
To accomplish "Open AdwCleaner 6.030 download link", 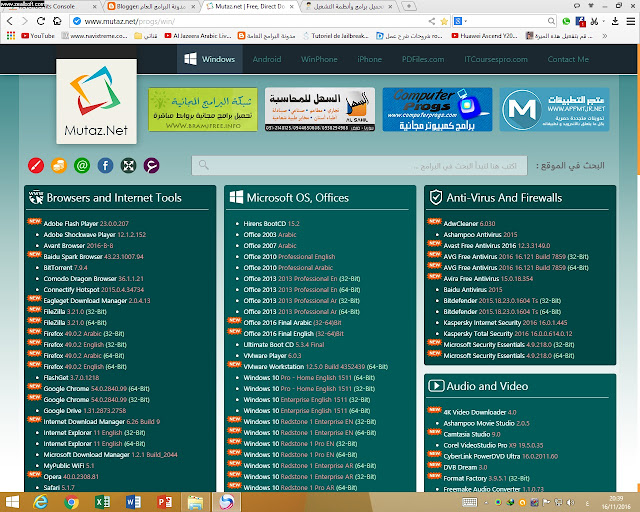I will (x=469, y=223).
